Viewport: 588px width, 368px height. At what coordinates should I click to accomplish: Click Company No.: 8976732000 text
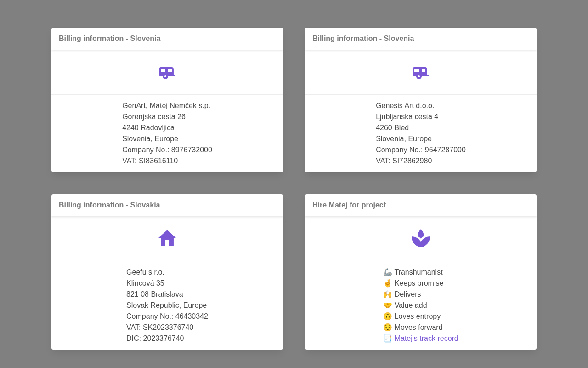pos(167,150)
